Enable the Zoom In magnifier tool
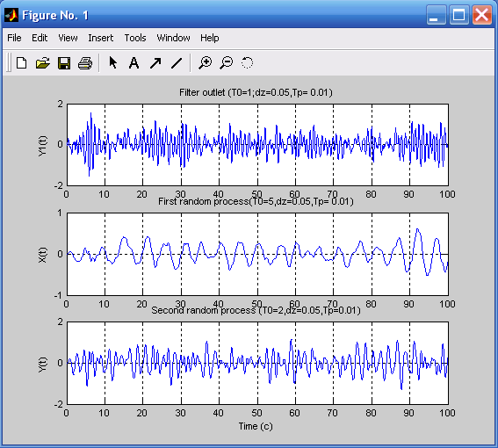Screen dimensions: 498x448 [x=206, y=62]
